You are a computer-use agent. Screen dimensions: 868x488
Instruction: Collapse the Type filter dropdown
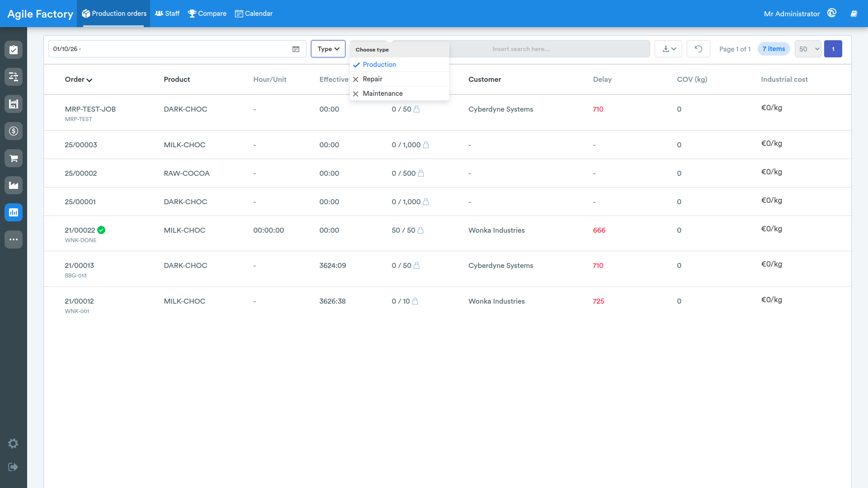point(328,49)
